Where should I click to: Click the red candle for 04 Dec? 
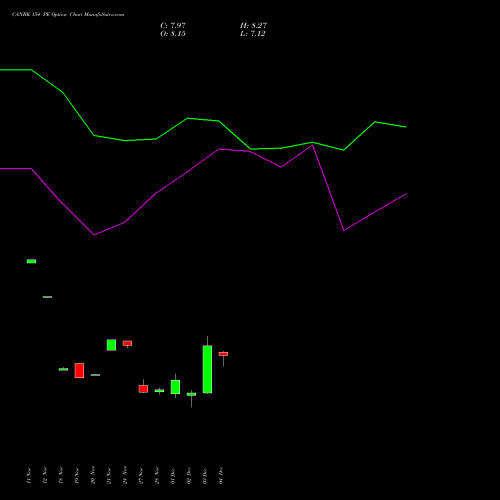[223, 354]
